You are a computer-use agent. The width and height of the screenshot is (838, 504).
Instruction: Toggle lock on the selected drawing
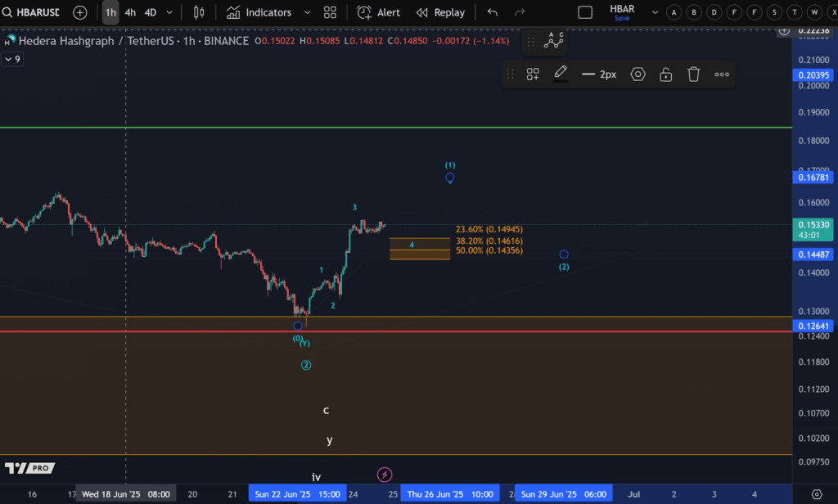click(666, 74)
